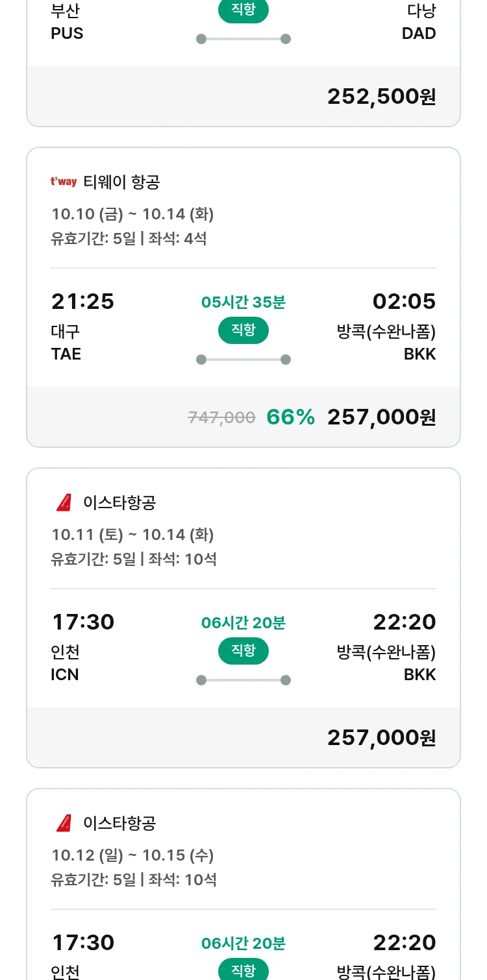Click the t'way airline logo

point(64,182)
